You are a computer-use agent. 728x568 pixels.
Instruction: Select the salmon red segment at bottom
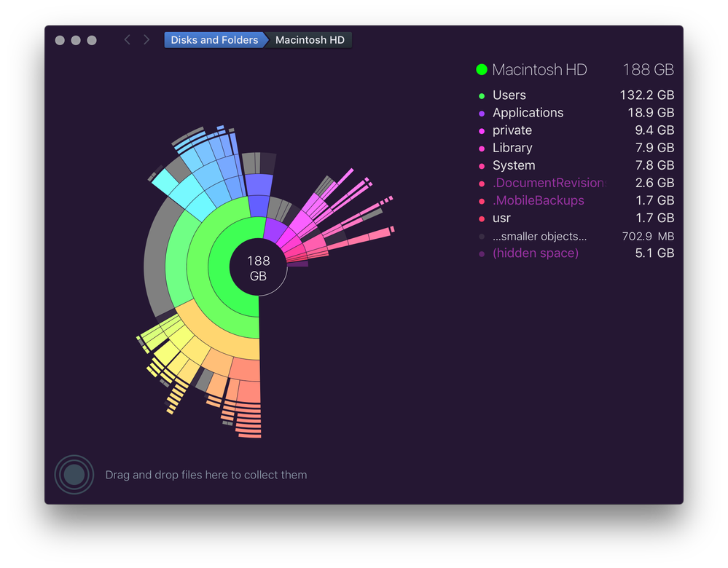pyautogui.click(x=246, y=369)
